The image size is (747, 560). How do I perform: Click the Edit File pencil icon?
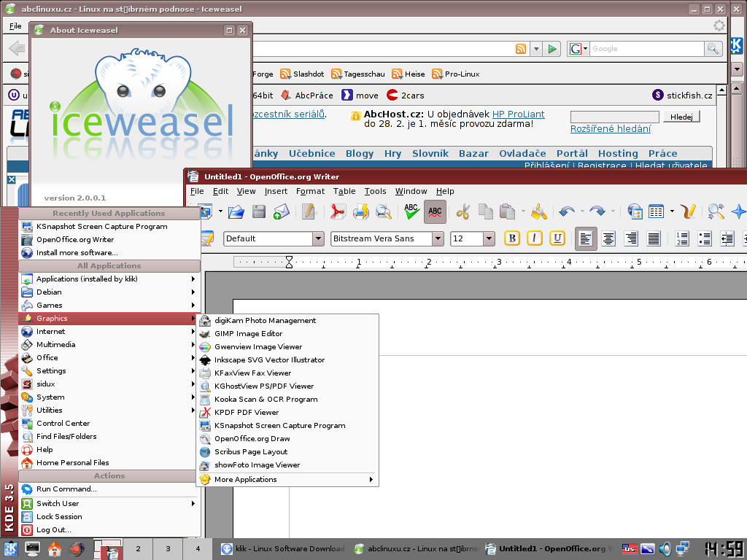(x=309, y=211)
